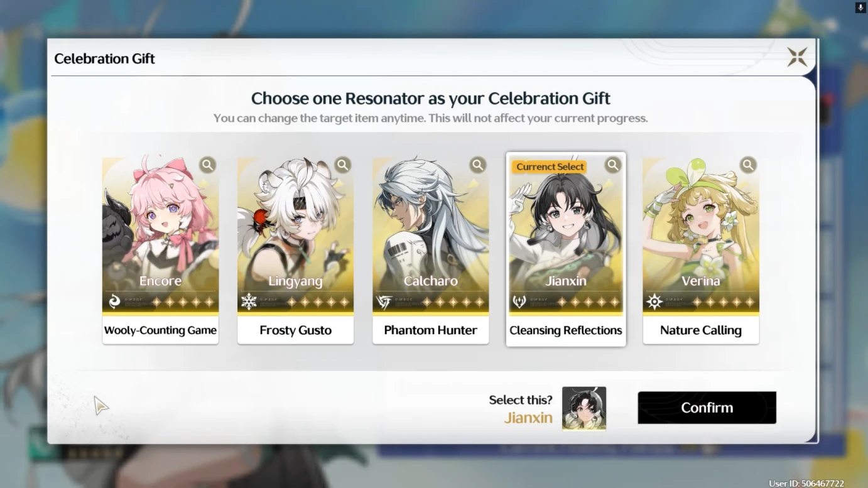Click Encore's Fusion element icon
The width and height of the screenshot is (868, 488).
[x=114, y=302]
